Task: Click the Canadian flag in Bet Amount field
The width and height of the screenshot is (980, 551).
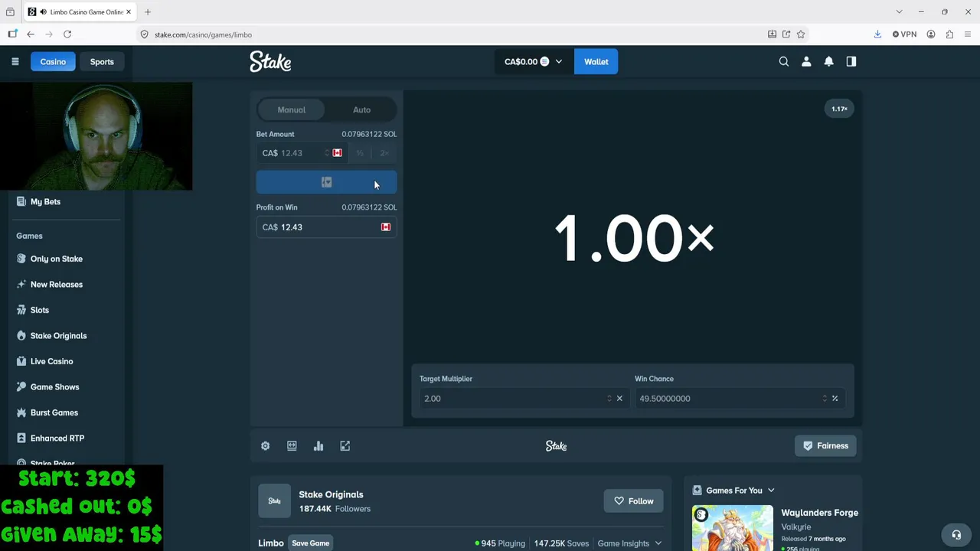Action: pos(337,153)
